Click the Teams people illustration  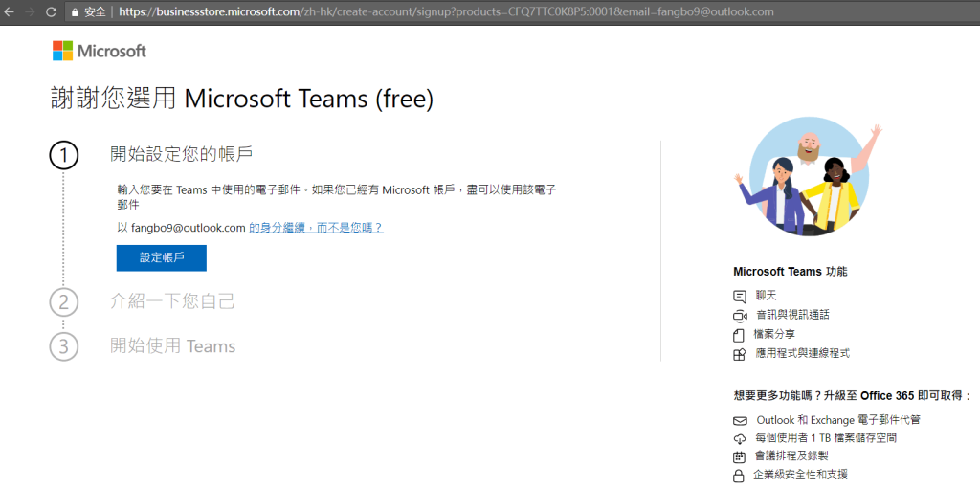point(808,180)
